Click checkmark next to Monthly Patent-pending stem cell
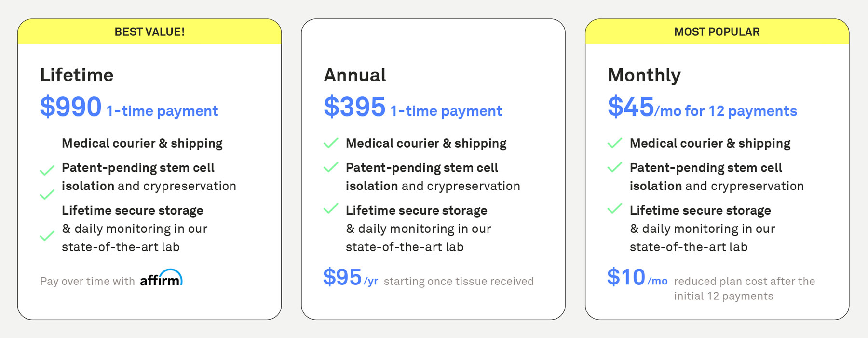868x338 pixels. (615, 167)
